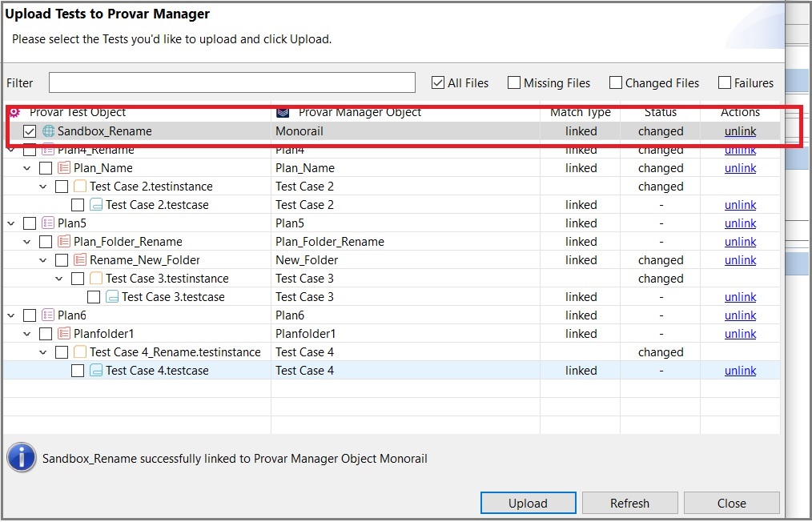
Task: Click unlink for the Plan5 row
Action: 740,223
